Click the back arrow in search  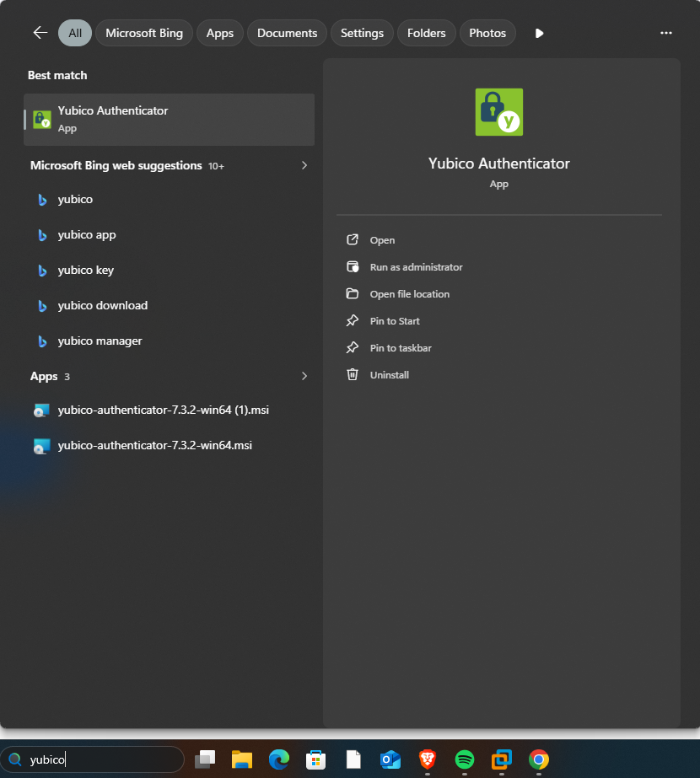(x=40, y=33)
